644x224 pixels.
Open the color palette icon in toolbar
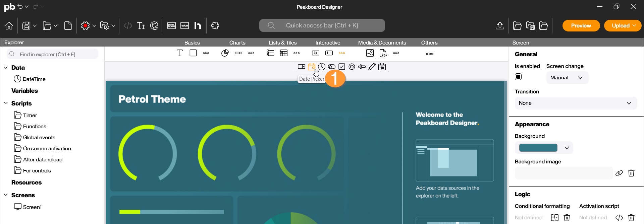pyautogui.click(x=154, y=26)
